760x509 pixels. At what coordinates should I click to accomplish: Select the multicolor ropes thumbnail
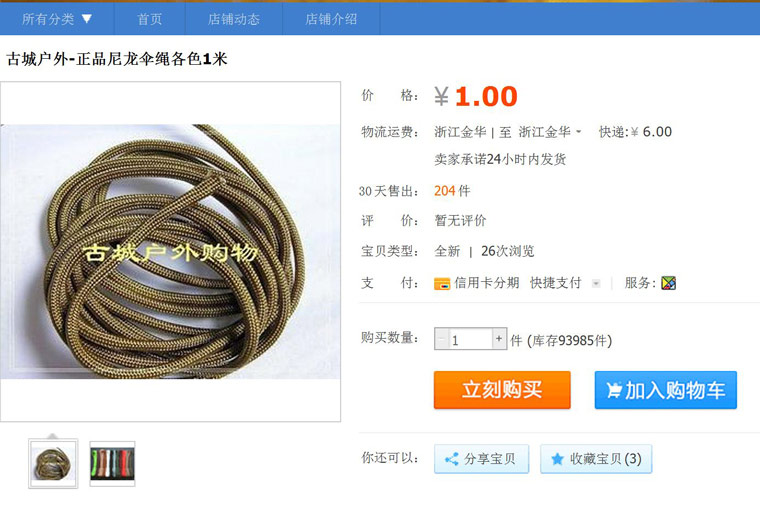pos(112,464)
